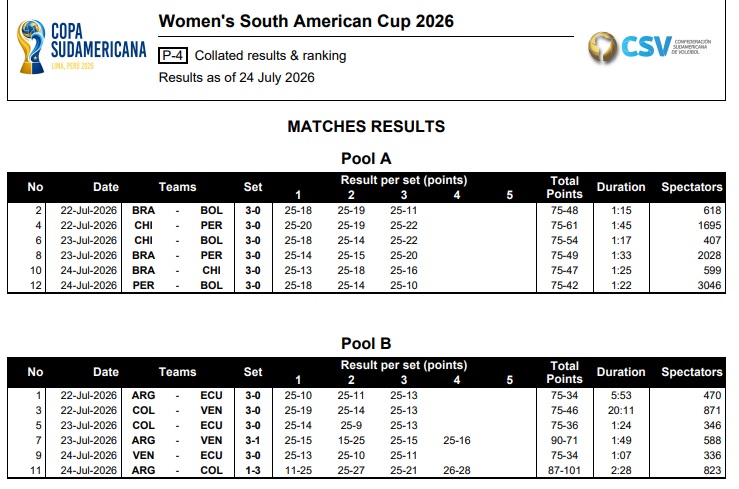Click the Copa Sudamericana trophy logo

(x=81, y=47)
